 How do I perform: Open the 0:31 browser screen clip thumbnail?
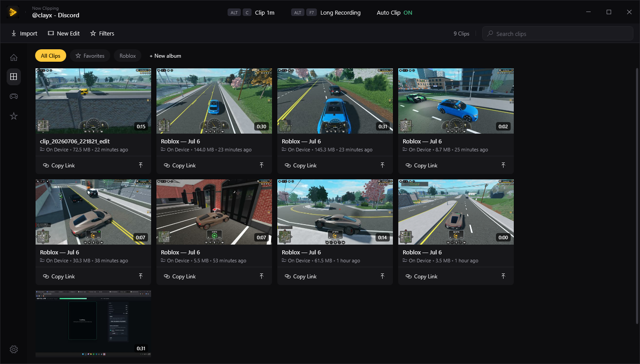[93, 324]
